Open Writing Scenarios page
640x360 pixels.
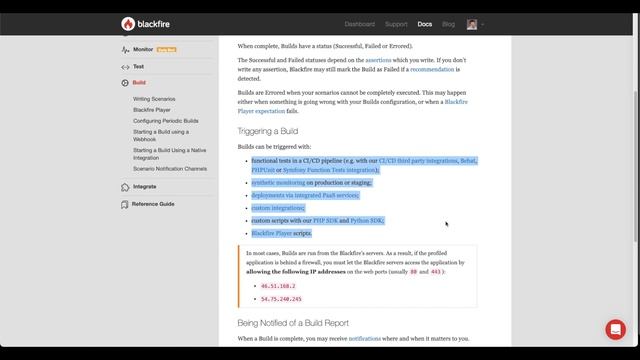point(154,99)
